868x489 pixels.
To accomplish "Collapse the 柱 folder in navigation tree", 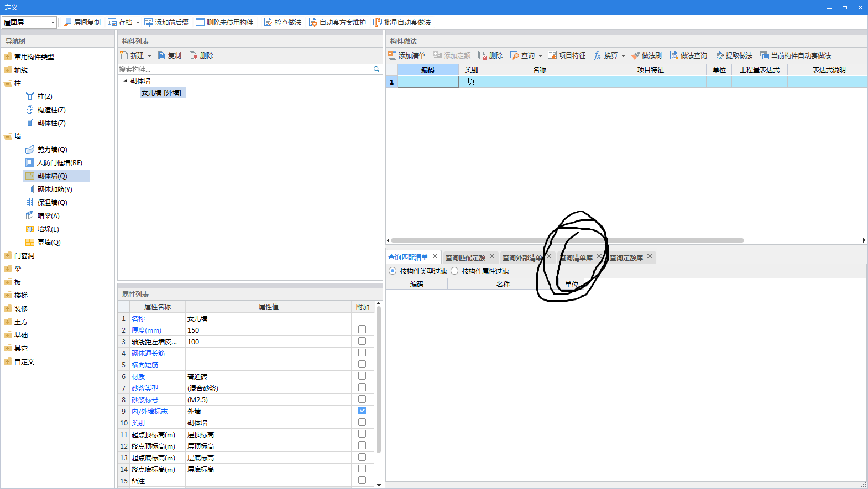I will point(8,83).
